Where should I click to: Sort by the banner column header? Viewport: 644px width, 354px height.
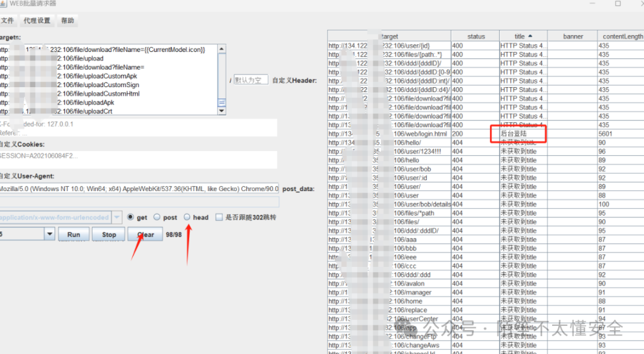(x=572, y=36)
